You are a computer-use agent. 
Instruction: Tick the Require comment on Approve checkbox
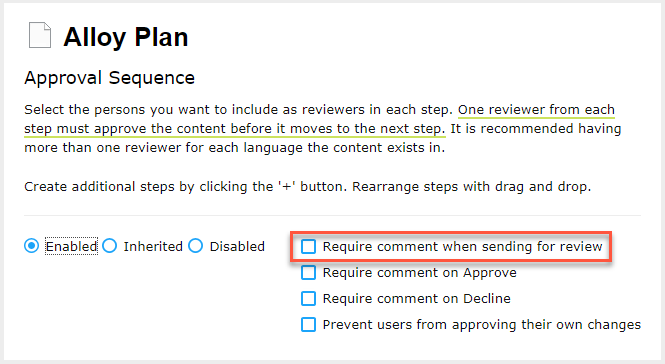pyautogui.click(x=308, y=272)
